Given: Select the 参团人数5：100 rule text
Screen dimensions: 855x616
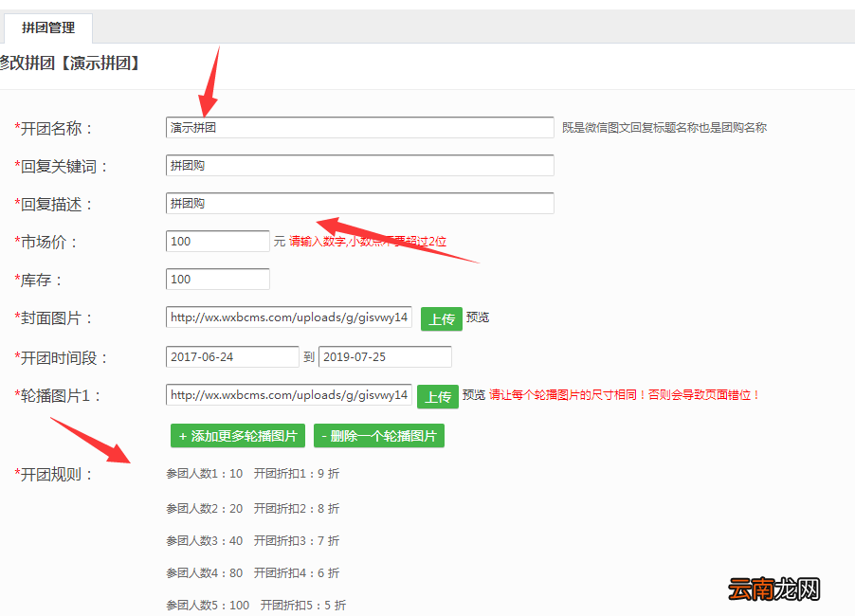Looking at the screenshot, I should pos(208,605).
